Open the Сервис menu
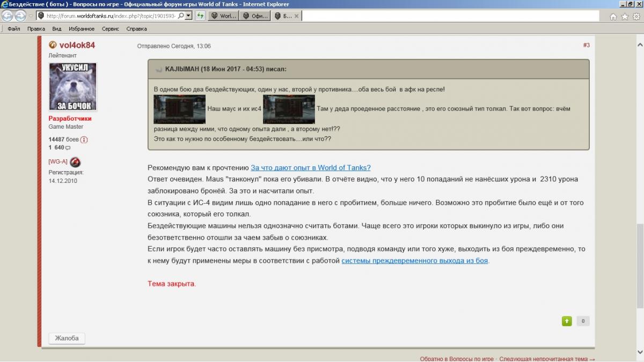Viewport: 644px width, 362px height. (x=111, y=29)
